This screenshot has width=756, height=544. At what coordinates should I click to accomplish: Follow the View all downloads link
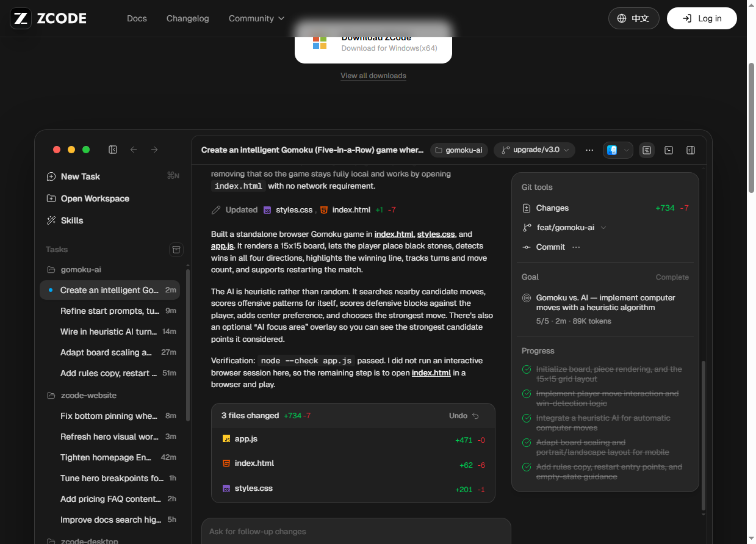click(373, 76)
